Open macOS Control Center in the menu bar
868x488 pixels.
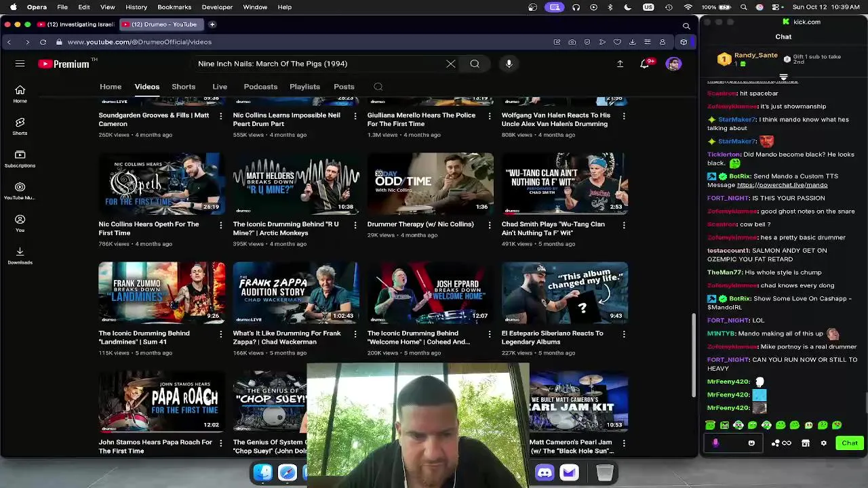[776, 7]
